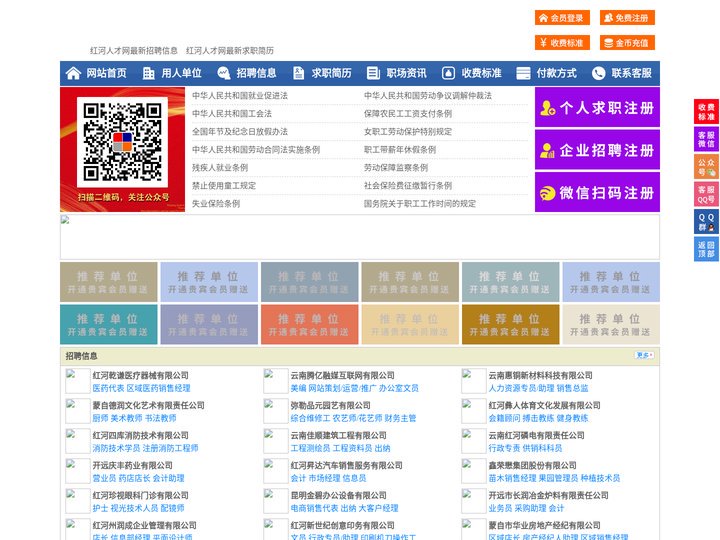Click the teal 推荐单位 tile in second row

click(x=108, y=324)
